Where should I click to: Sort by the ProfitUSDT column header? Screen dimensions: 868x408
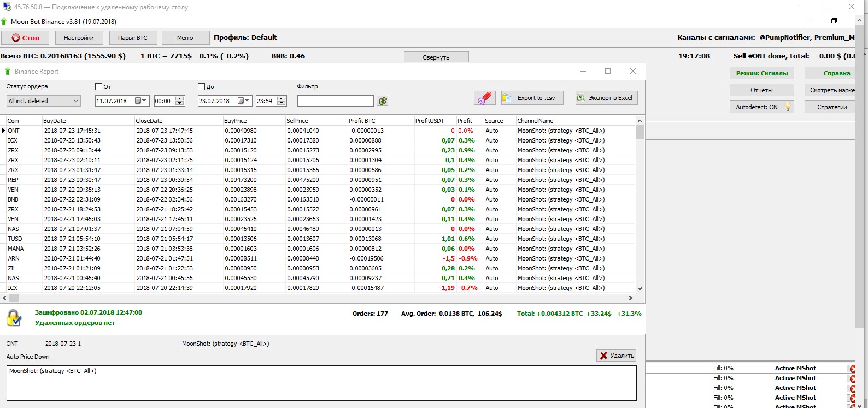(435, 121)
